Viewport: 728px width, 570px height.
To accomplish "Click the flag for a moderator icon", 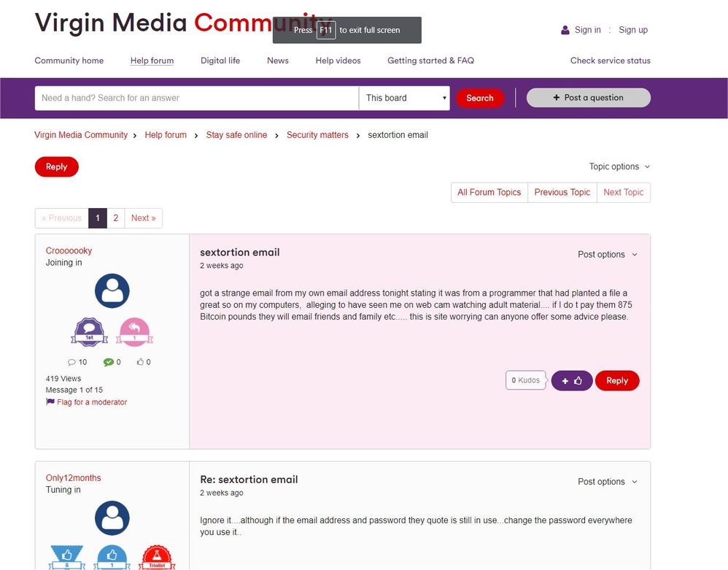I will [50, 402].
